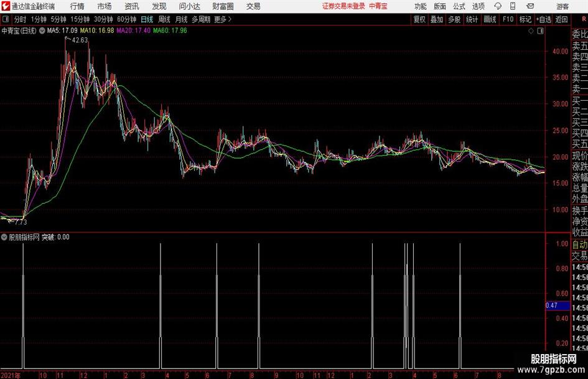Click the 标记 mark button
The height and width of the screenshot is (379, 588).
[x=525, y=19]
